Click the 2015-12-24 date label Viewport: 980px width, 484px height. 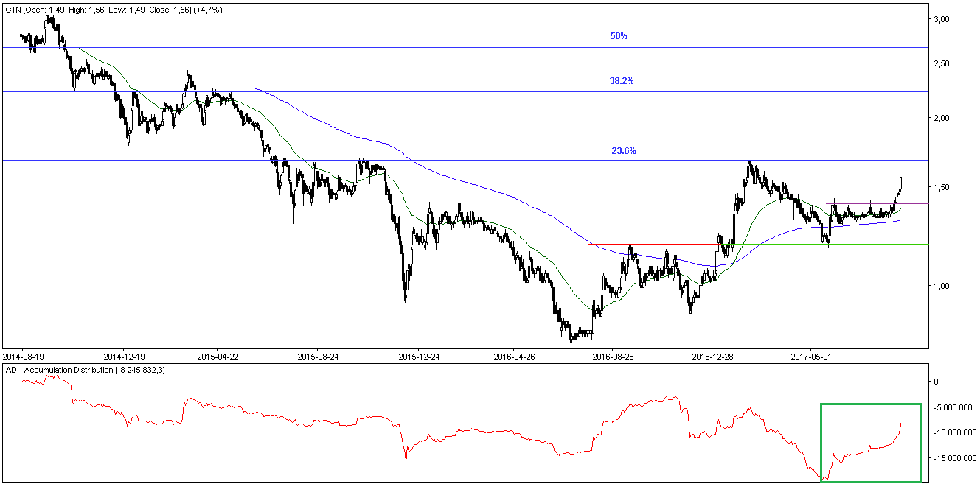click(419, 356)
